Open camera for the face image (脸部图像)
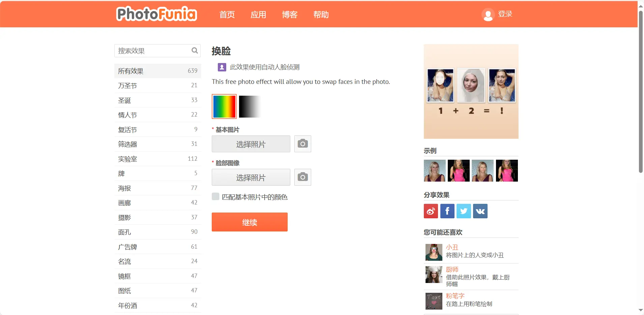Image resolution: width=644 pixels, height=315 pixels. (302, 177)
